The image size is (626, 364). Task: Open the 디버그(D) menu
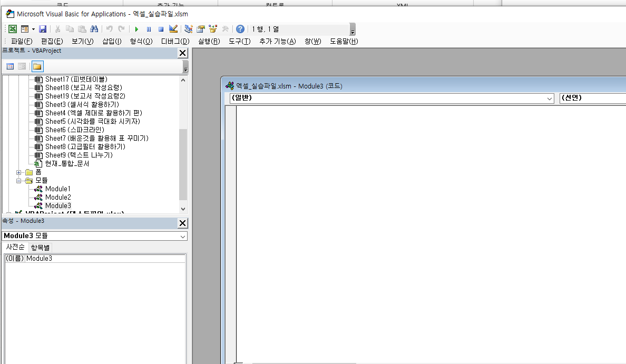coord(175,42)
